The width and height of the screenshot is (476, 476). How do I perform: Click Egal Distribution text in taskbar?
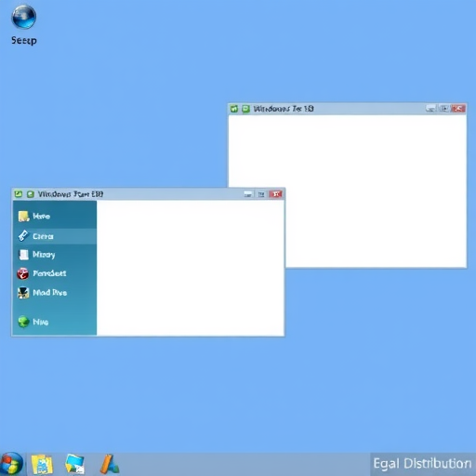[422, 464]
